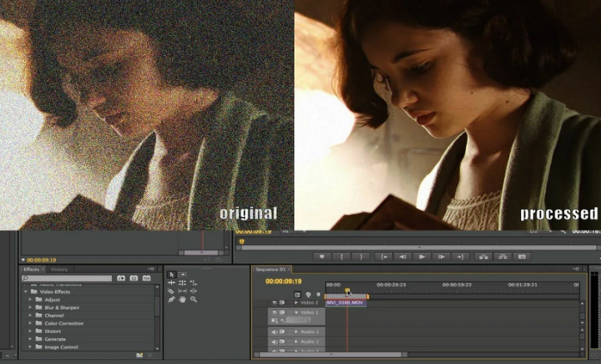The width and height of the screenshot is (601, 364).
Task: Click the program monitor playhead marker
Action: [241, 241]
